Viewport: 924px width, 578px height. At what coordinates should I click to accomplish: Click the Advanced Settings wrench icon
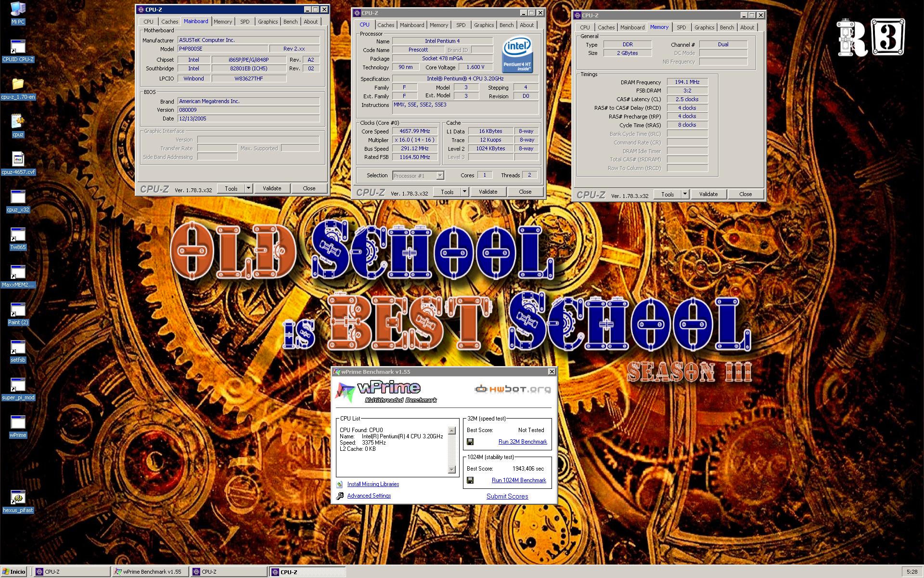coord(339,496)
